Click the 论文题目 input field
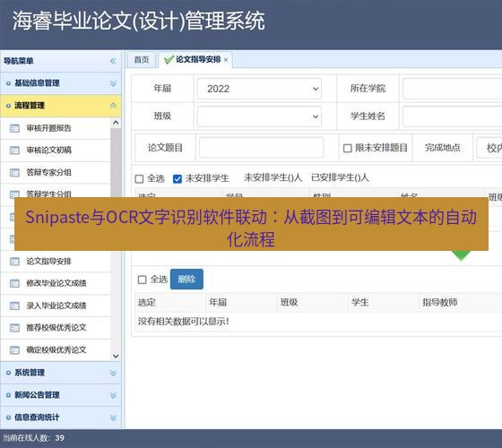502x448 pixels. [261, 148]
